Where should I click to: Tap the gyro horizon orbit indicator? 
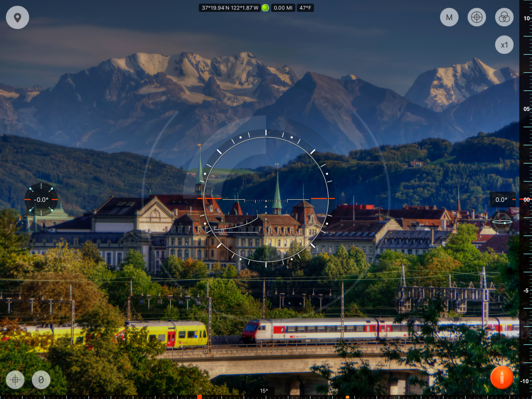(502, 222)
